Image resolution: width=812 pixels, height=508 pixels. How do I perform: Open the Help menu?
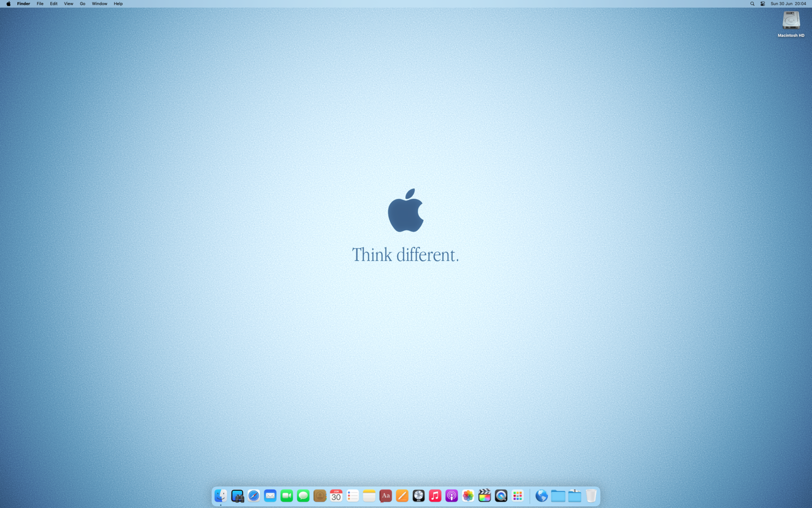coord(118,4)
